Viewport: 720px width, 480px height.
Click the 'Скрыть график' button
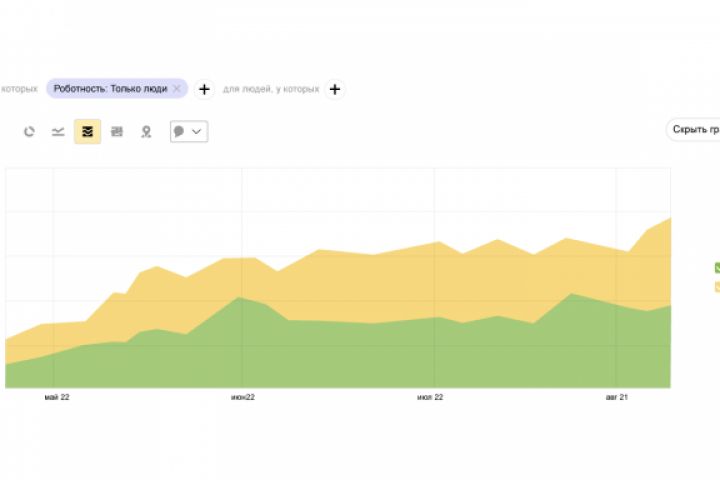click(696, 130)
